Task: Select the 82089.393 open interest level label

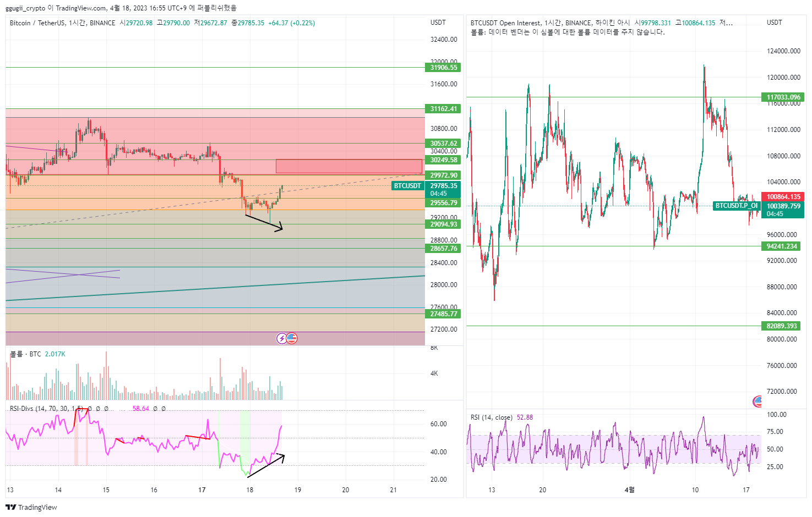Action: (x=781, y=326)
